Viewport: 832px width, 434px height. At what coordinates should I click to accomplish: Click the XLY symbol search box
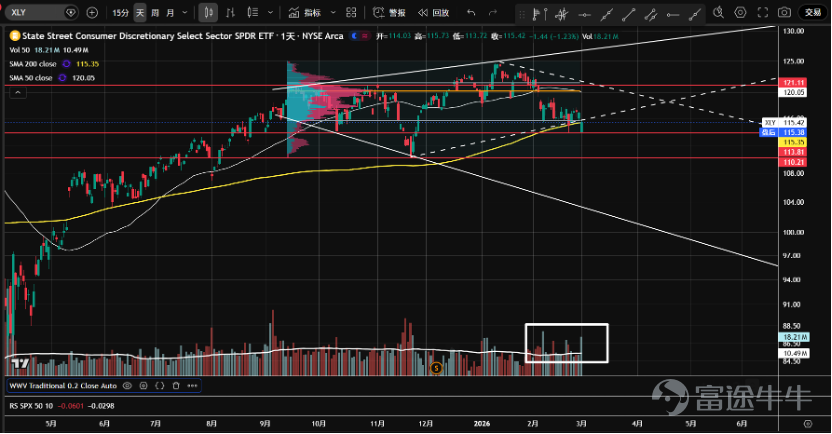click(x=41, y=12)
